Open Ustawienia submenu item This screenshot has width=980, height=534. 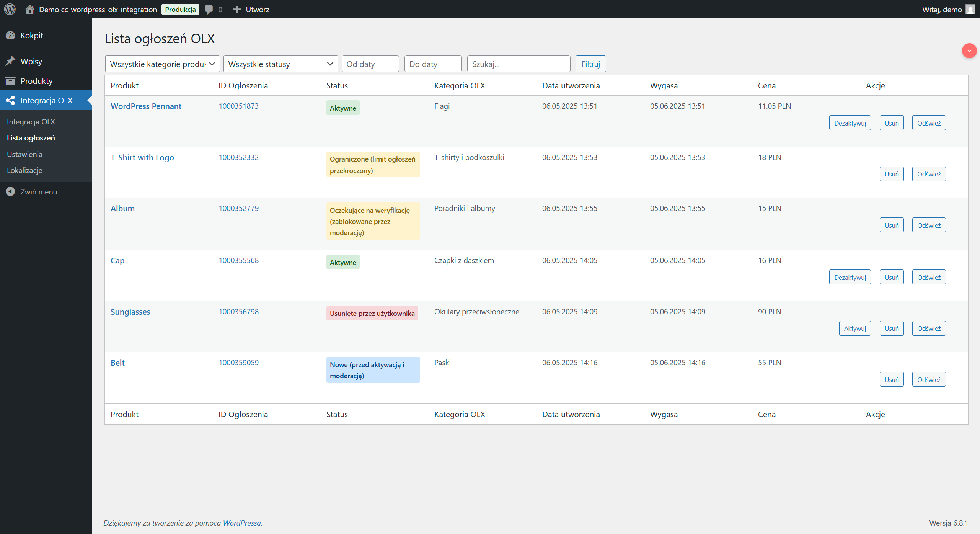click(x=24, y=154)
